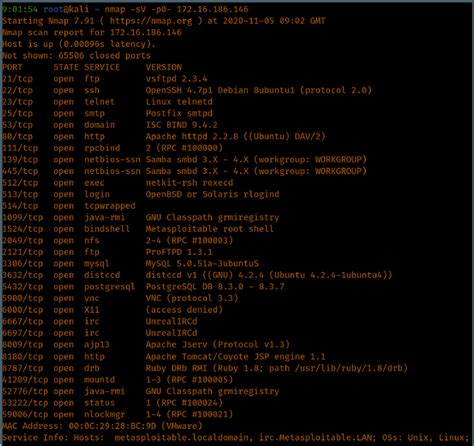Viewport: 474px width, 446px height.
Task: Click the 'mountd' service name
Action: point(99,380)
